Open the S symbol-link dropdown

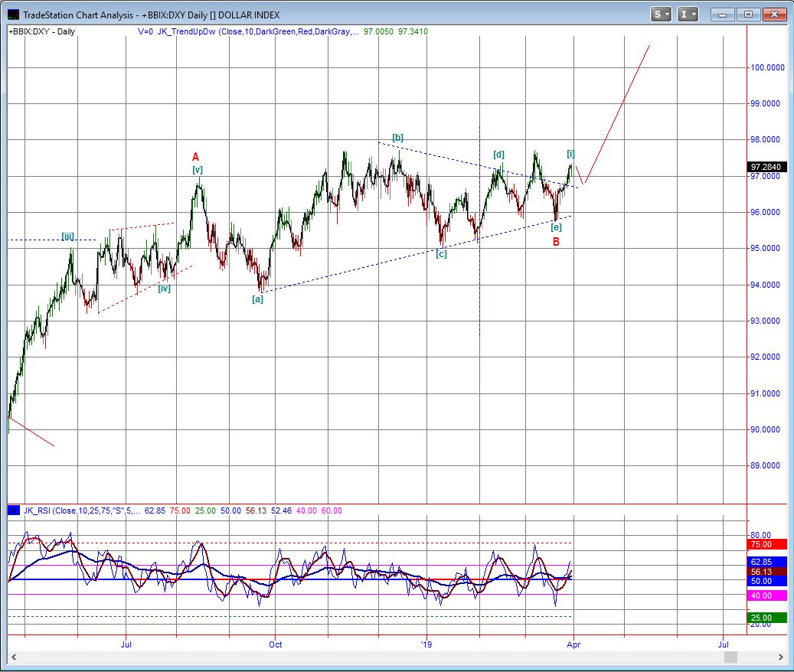[661, 15]
